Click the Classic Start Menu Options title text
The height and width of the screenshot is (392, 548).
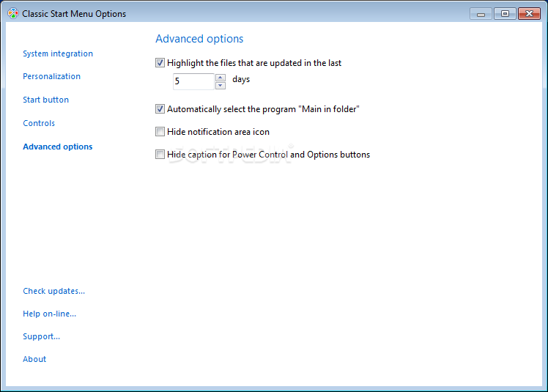74,14
